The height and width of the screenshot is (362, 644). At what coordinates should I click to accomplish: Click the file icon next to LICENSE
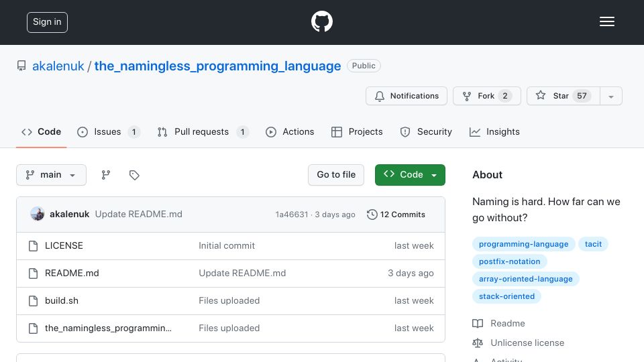tap(34, 246)
